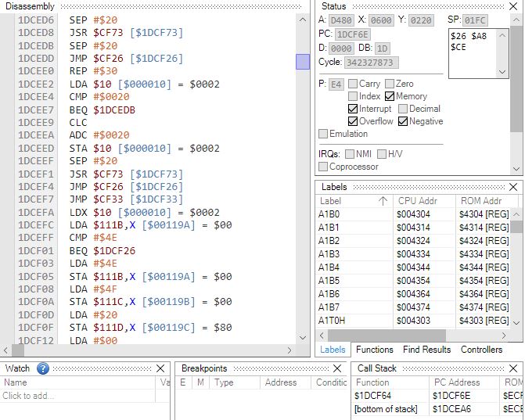Click the A register field
This screenshot has height=420, width=525.
341,20
